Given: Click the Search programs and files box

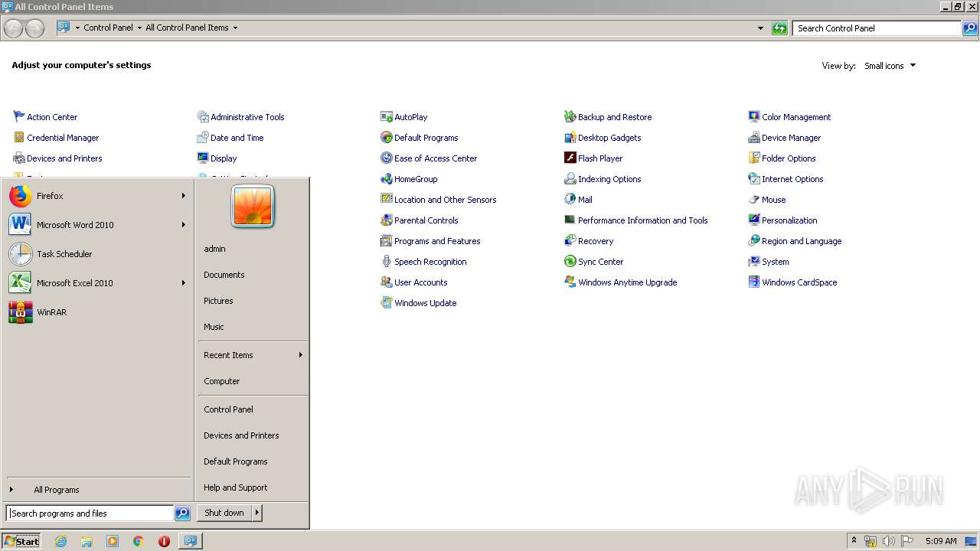Looking at the screenshot, I should [90, 514].
